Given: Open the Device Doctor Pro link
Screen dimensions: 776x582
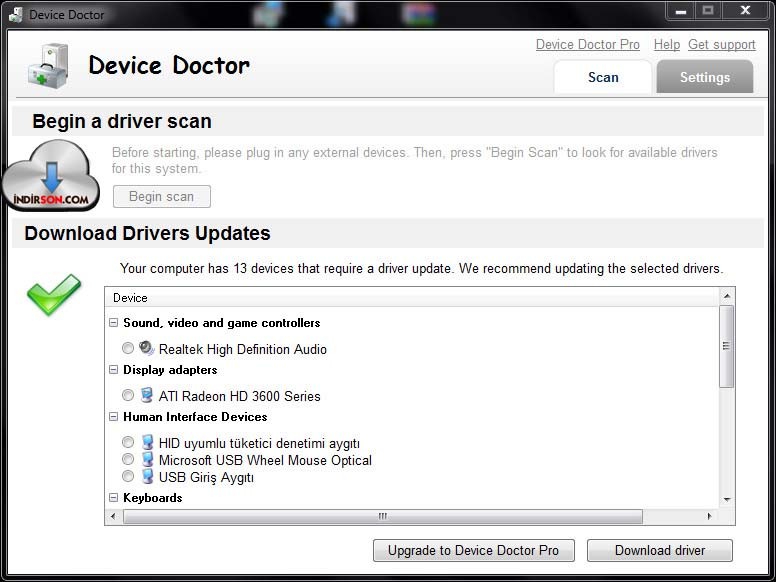Looking at the screenshot, I should tap(587, 45).
